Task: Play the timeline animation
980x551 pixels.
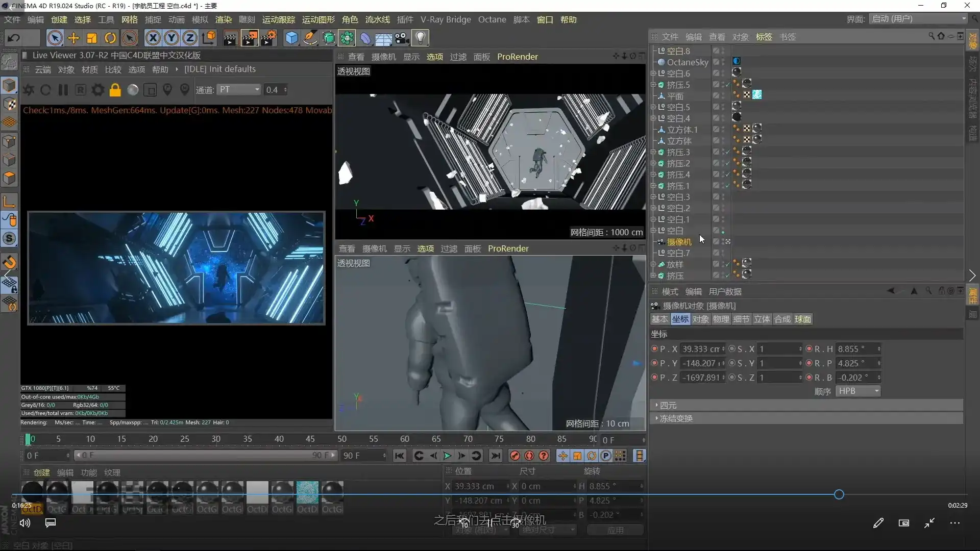Action: click(x=447, y=456)
